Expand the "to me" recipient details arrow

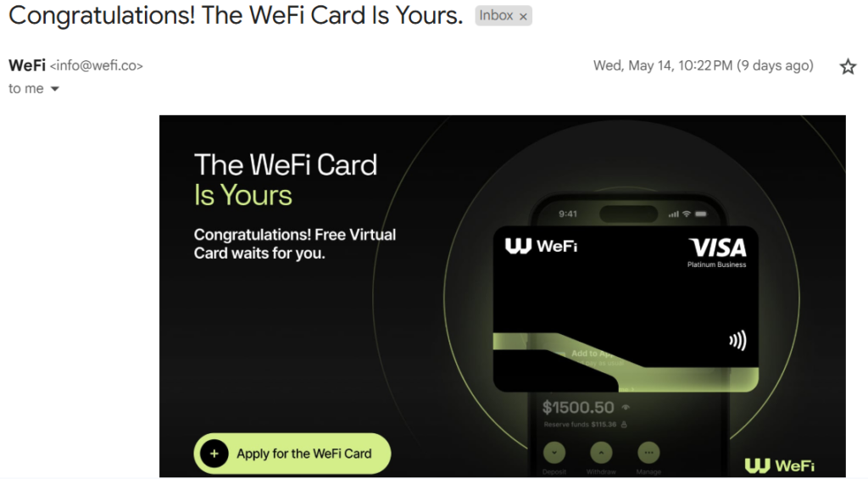coord(55,89)
